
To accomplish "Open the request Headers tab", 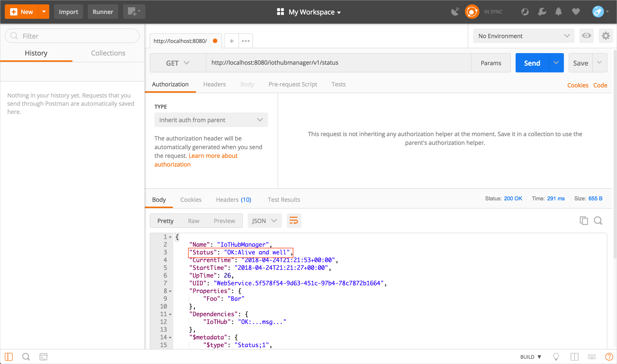I will 214,84.
